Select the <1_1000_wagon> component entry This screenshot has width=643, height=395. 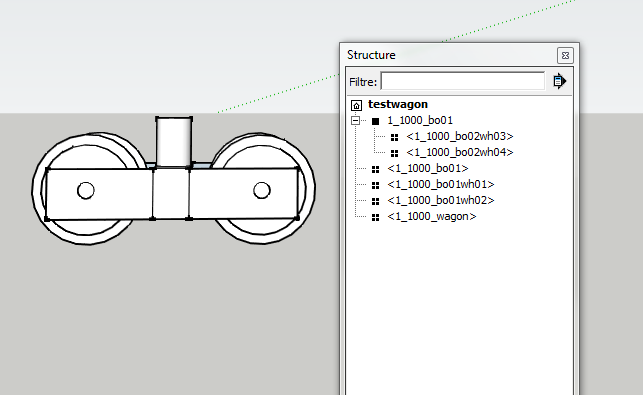[x=432, y=216]
